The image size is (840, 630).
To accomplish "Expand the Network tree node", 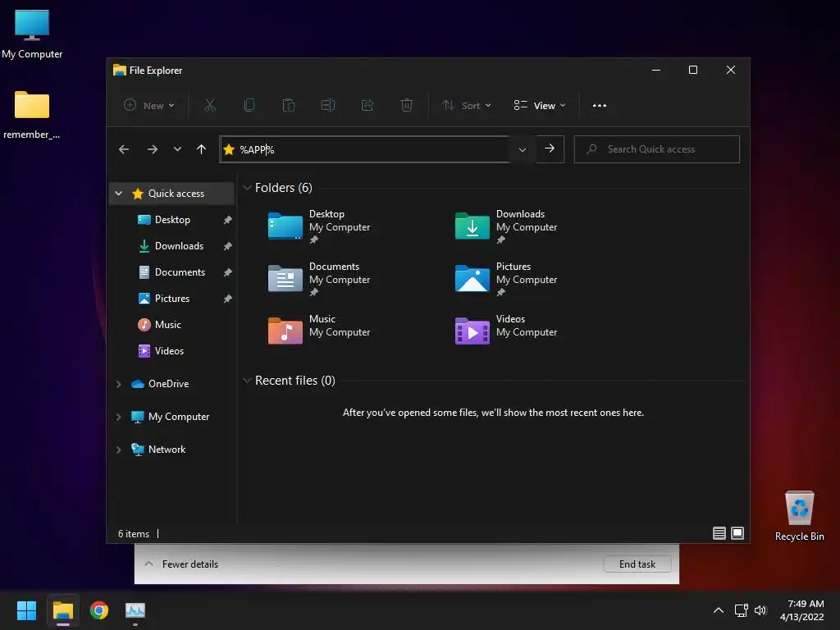I will (x=119, y=450).
